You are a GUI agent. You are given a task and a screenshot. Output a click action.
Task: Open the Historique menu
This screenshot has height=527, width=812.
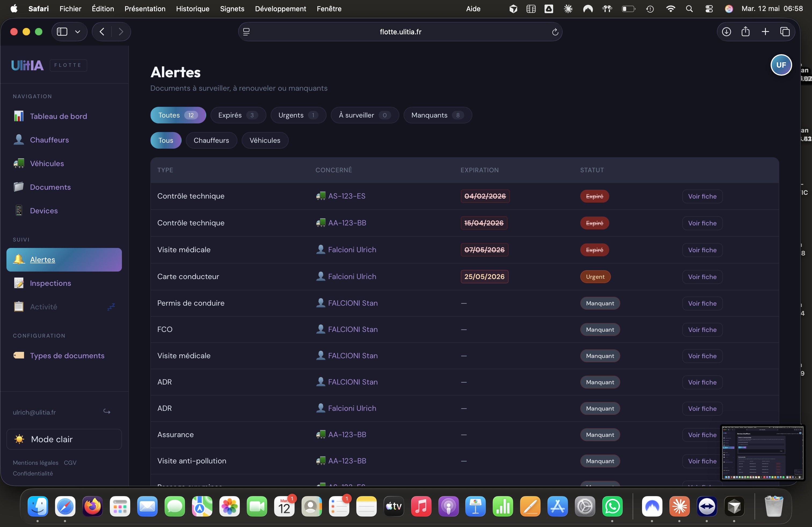point(193,9)
